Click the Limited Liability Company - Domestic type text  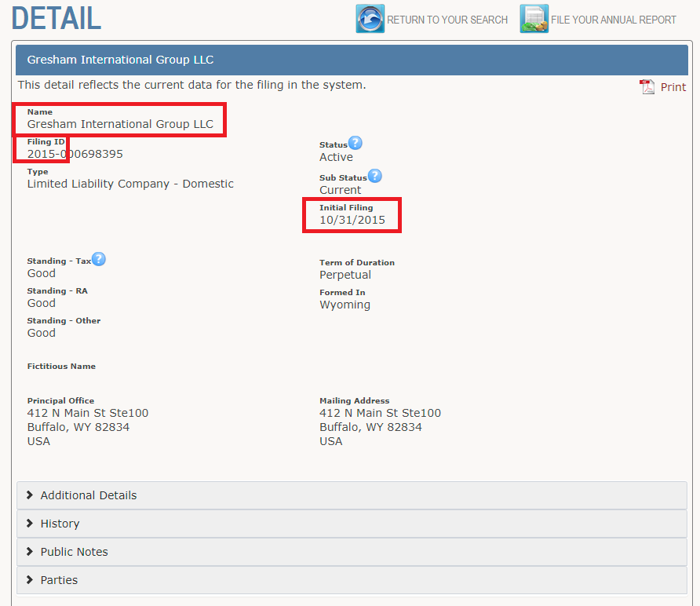130,184
